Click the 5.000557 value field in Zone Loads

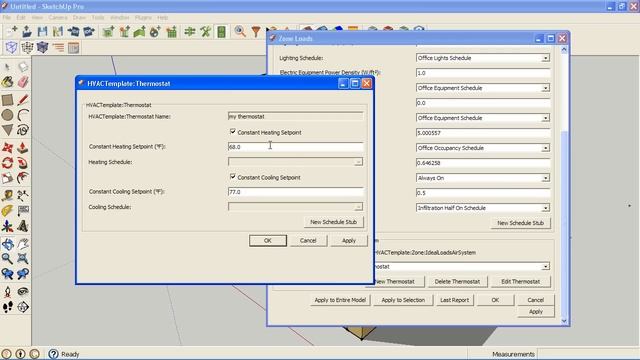[x=483, y=133]
